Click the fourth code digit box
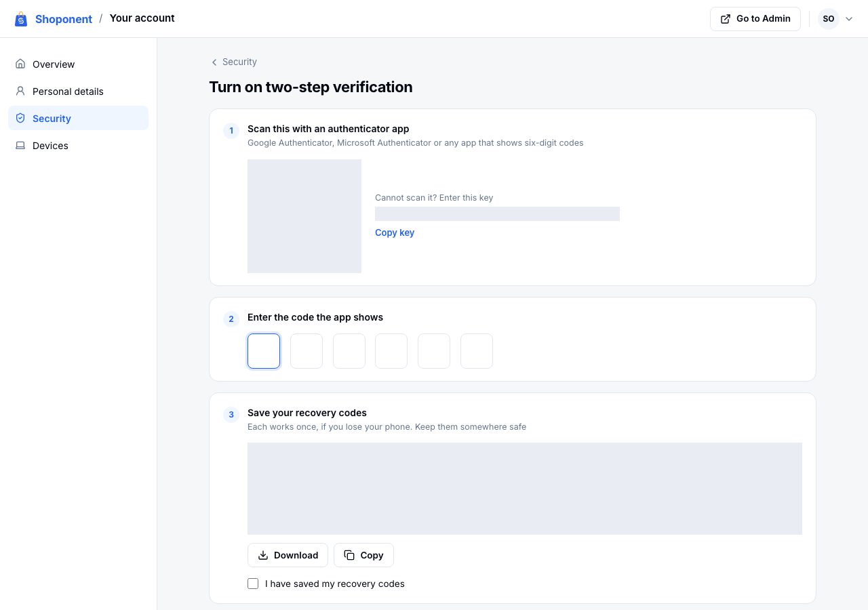Viewport: 868px width, 610px height. point(391,351)
